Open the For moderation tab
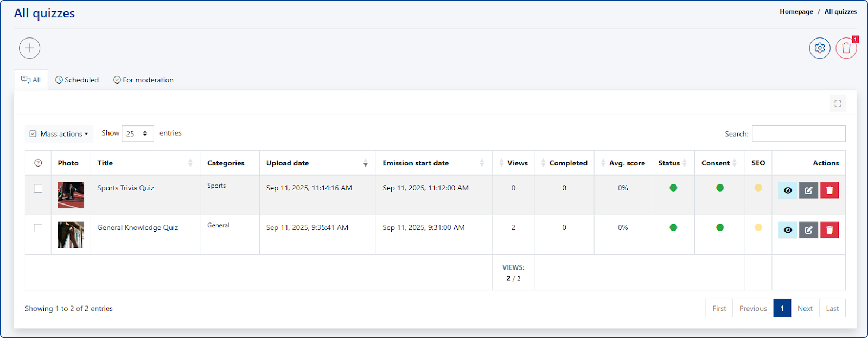 pos(143,80)
